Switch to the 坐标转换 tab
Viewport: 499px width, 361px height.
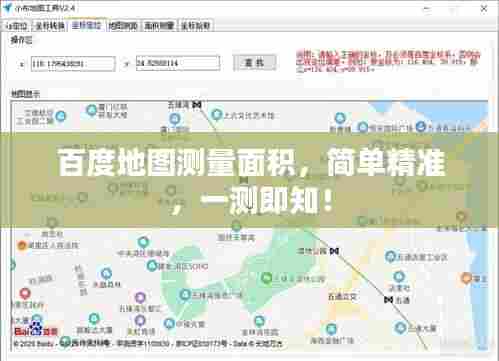(x=50, y=26)
